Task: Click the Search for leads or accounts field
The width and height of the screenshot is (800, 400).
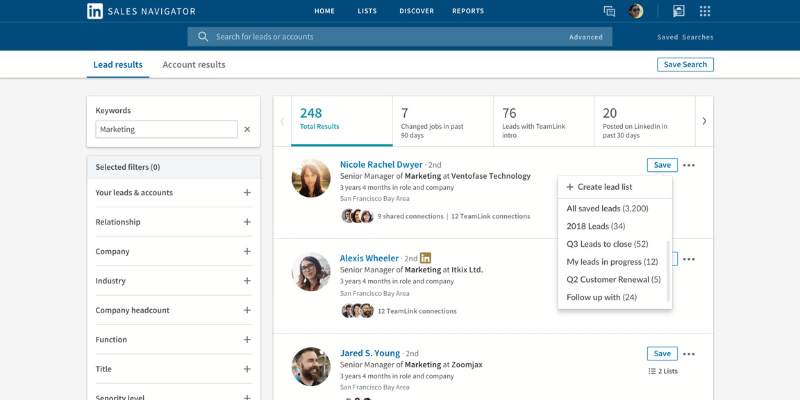Action: 400,37
